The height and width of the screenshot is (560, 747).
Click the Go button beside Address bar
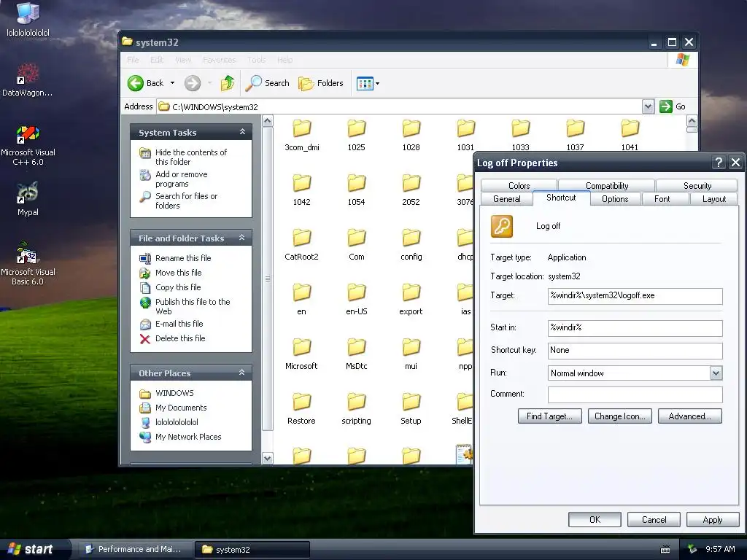click(x=673, y=106)
